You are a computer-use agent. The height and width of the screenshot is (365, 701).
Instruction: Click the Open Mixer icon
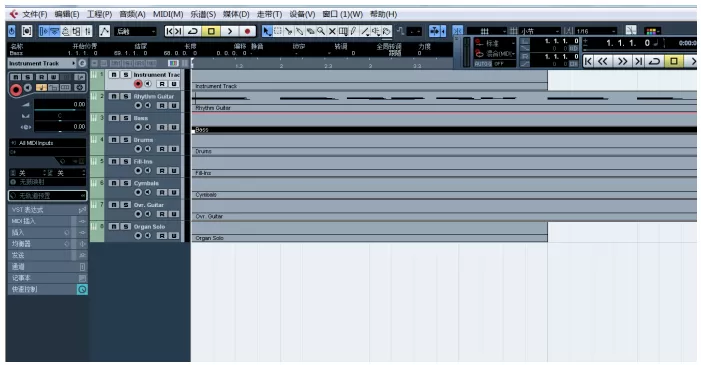(88, 31)
